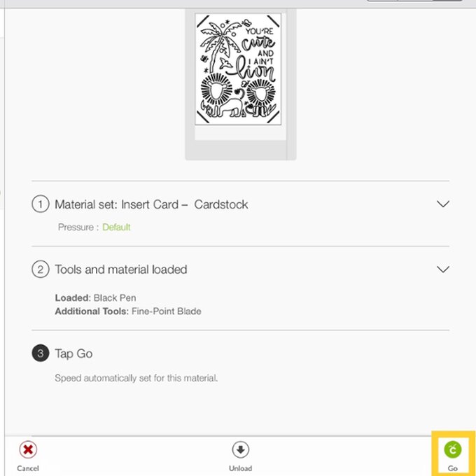Click the Additional Tools: Fine-Point Blade line
The height and width of the screenshot is (476, 476).
pos(127,311)
